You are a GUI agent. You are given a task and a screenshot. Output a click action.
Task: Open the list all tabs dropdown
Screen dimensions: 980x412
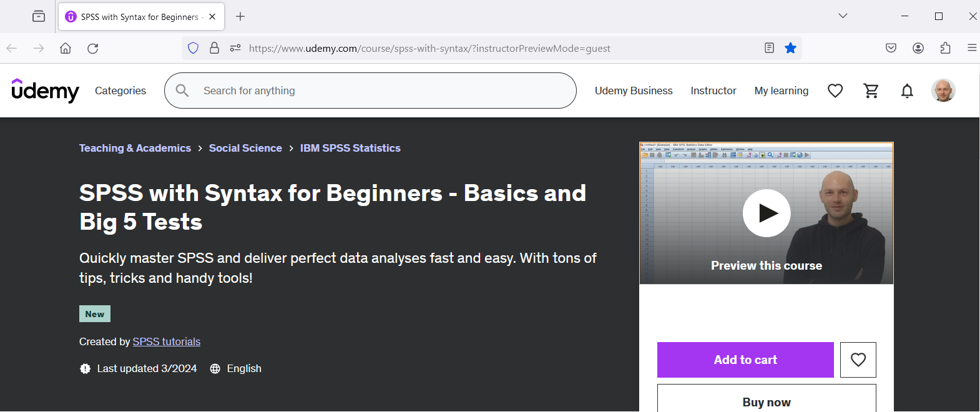coord(843,16)
